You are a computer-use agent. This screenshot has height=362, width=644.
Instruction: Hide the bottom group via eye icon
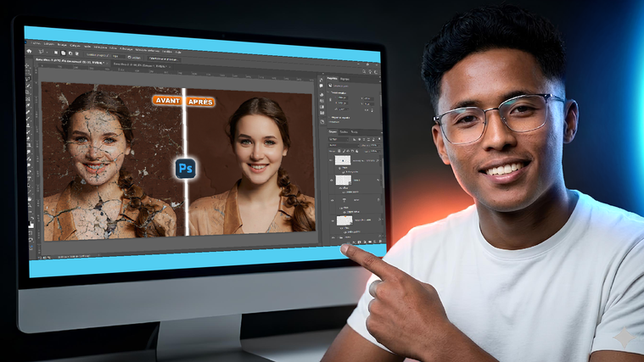pos(333,237)
